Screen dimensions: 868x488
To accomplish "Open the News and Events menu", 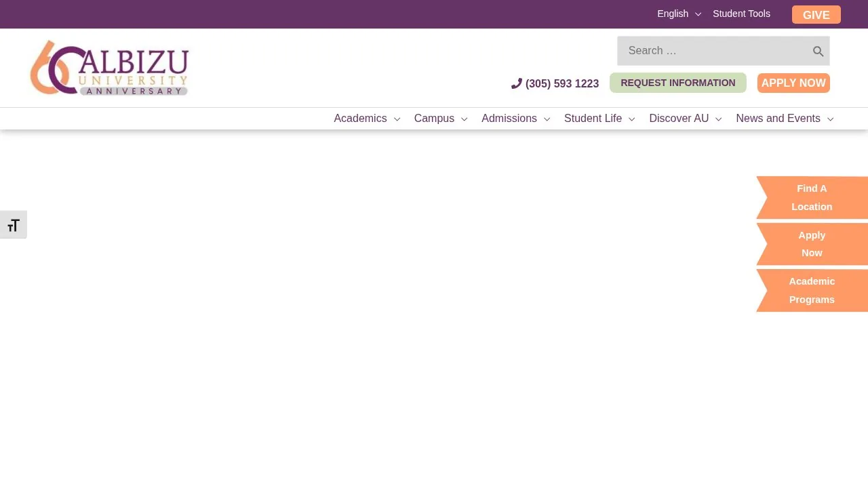I will (778, 119).
